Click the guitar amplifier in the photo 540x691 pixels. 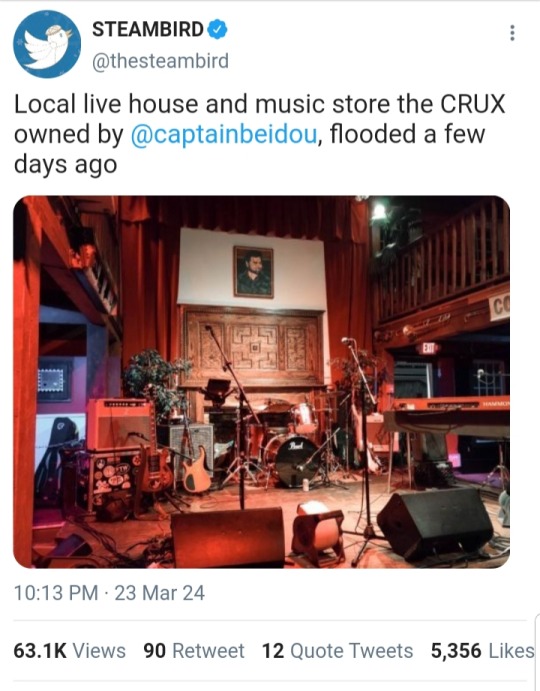(120, 424)
